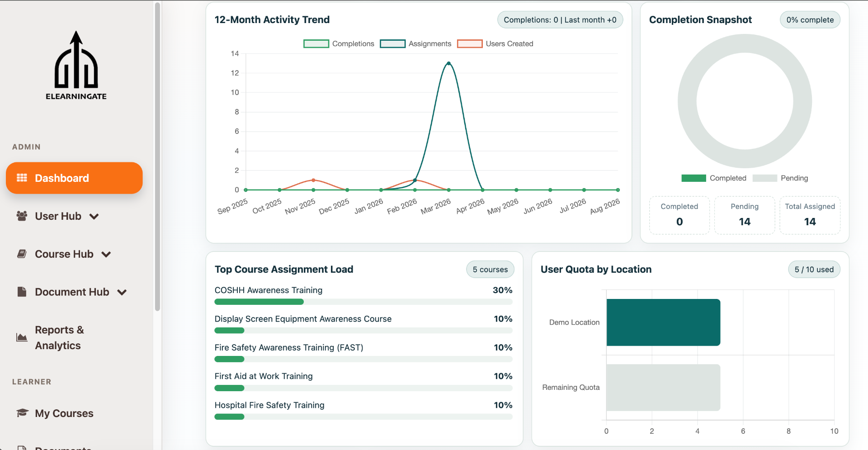Toggle Completions series in chart legend

point(339,43)
